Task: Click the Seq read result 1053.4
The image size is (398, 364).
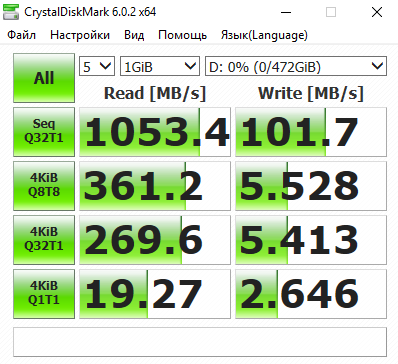Action: pos(155,132)
